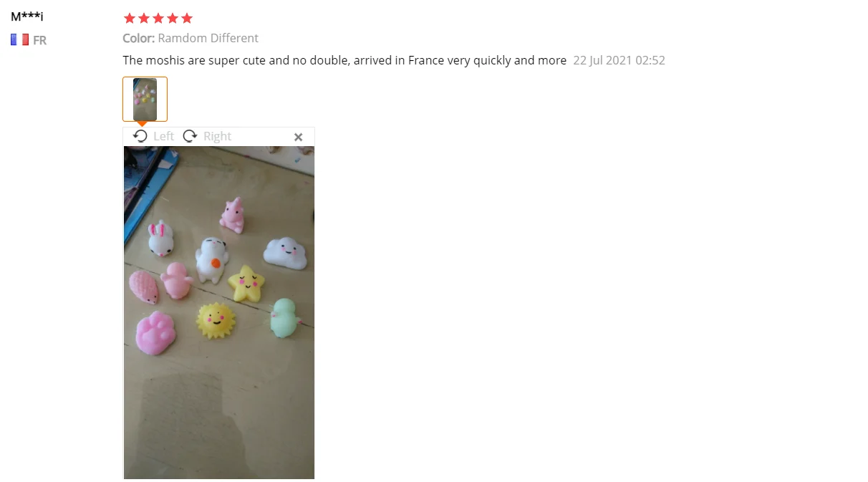Click the review date 22 Jul 2021
Viewport: 868px width, 482px height.
(x=619, y=60)
